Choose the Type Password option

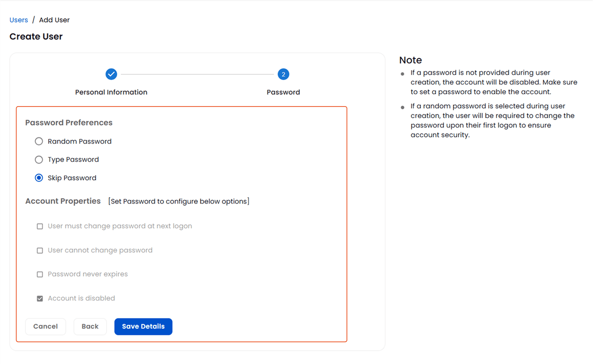tap(39, 160)
